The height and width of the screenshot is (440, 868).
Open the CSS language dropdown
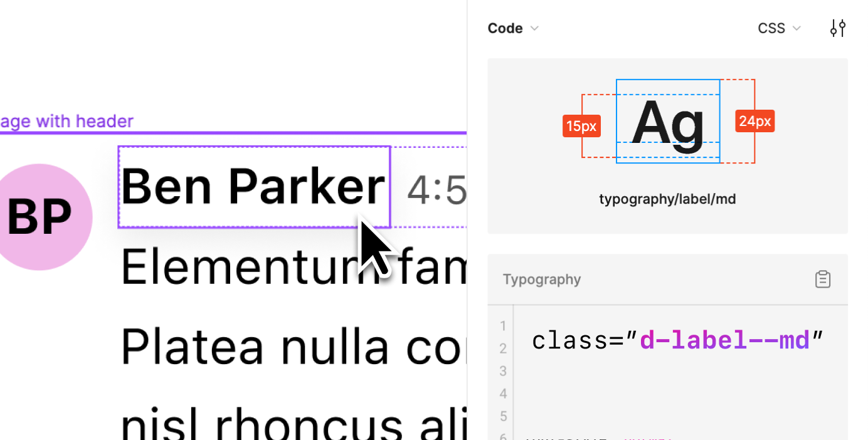[780, 28]
